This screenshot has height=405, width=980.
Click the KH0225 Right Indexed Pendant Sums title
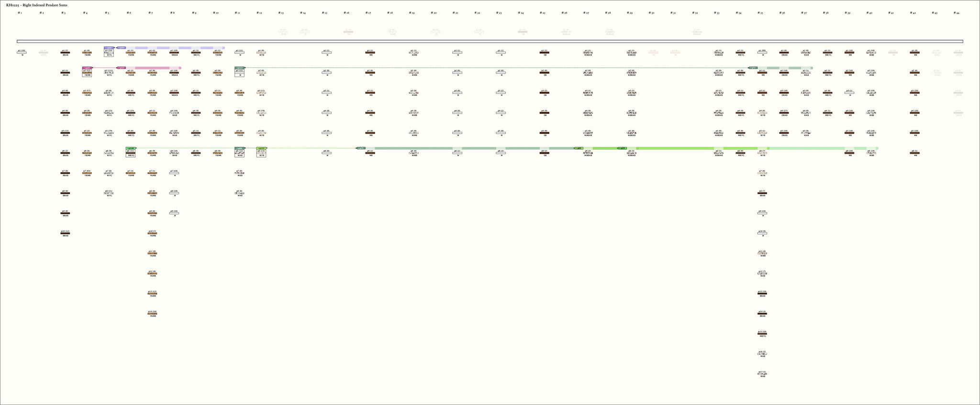click(x=37, y=5)
